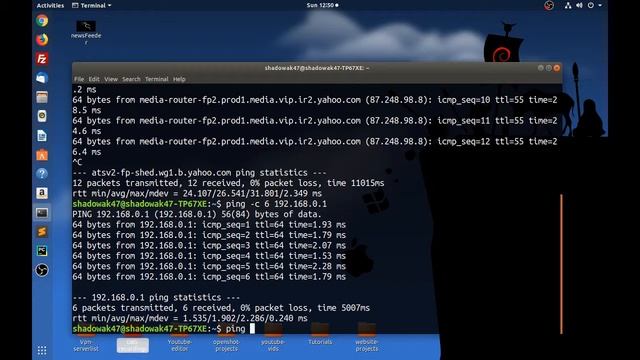Select the youtube-vids desktop folder
Screen dimensions: 640x360
pos(273,338)
